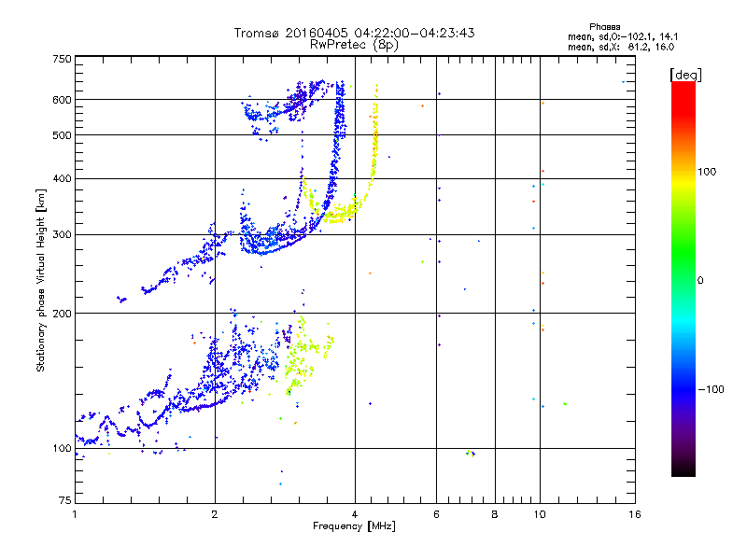This screenshot has width=747, height=560.
Task: Click the y-axis tick label '400'
Action: 62,179
